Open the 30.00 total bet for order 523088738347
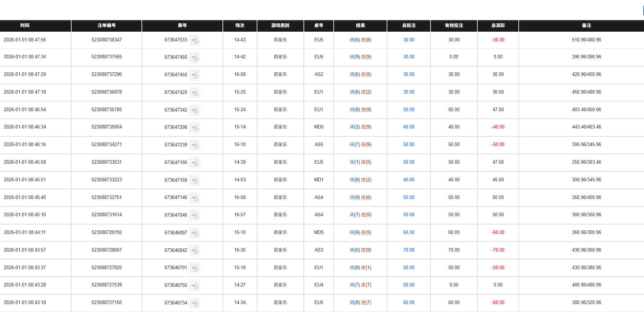644x312 pixels. tap(409, 40)
